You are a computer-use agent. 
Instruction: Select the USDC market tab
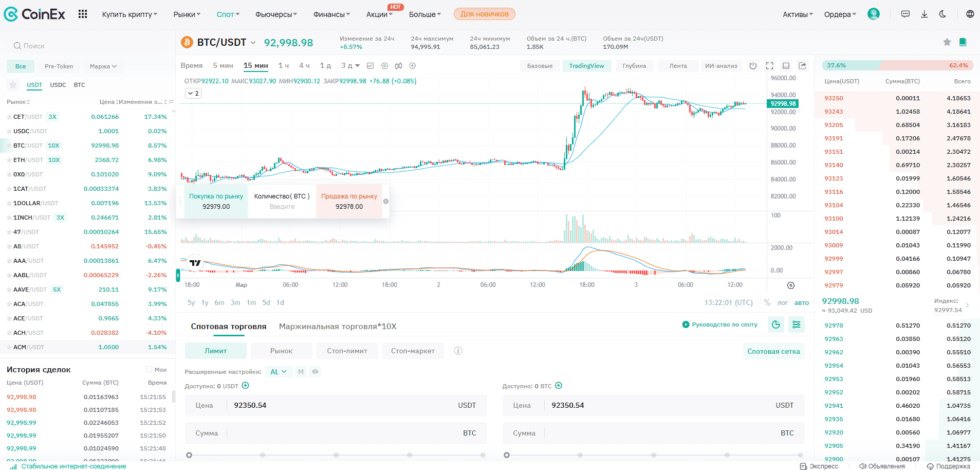tap(58, 85)
